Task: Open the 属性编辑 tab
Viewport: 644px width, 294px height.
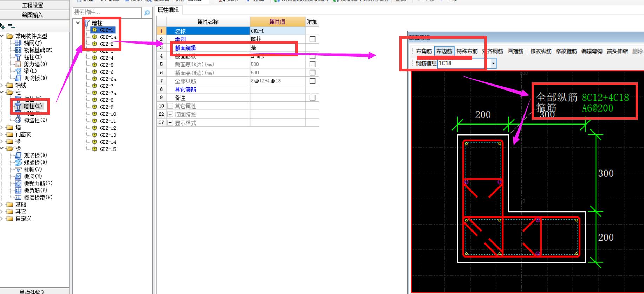Action: pyautogui.click(x=168, y=10)
